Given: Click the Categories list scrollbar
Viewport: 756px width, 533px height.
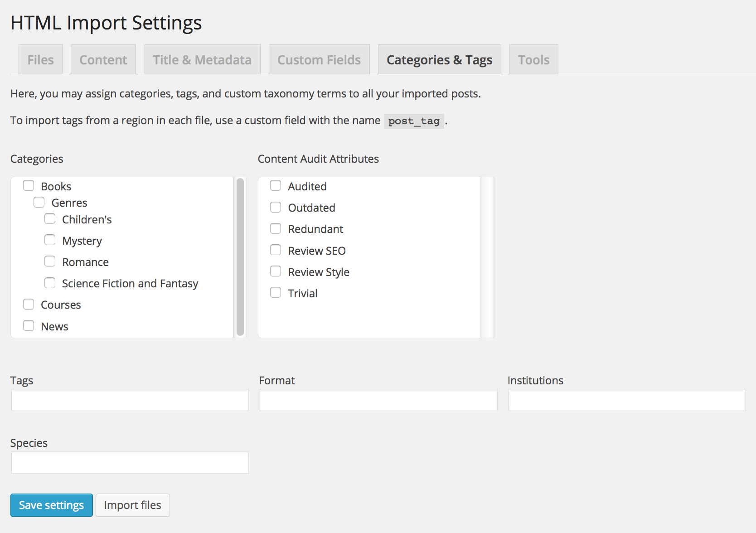Looking at the screenshot, I should pos(240,257).
